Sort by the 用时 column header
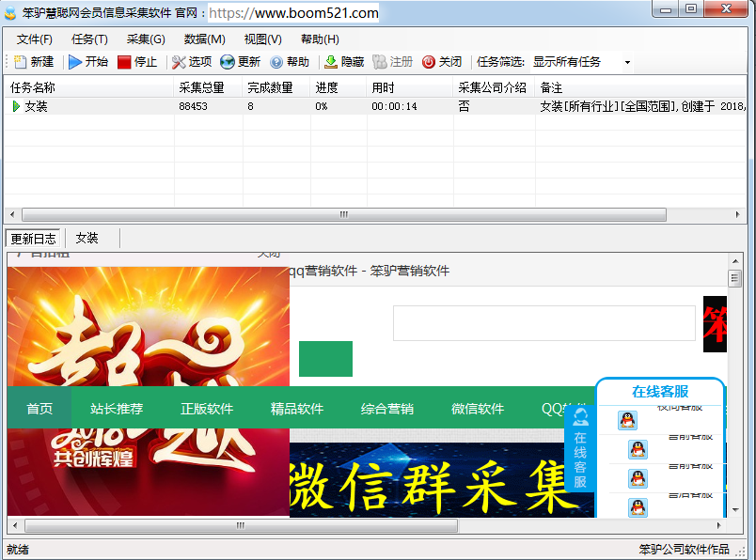Screen dimensions: 756x560 coord(410,87)
